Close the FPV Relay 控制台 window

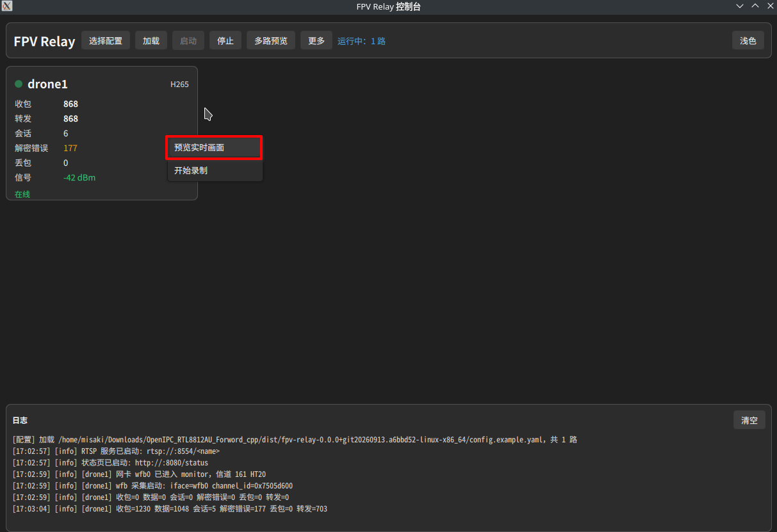tap(769, 6)
